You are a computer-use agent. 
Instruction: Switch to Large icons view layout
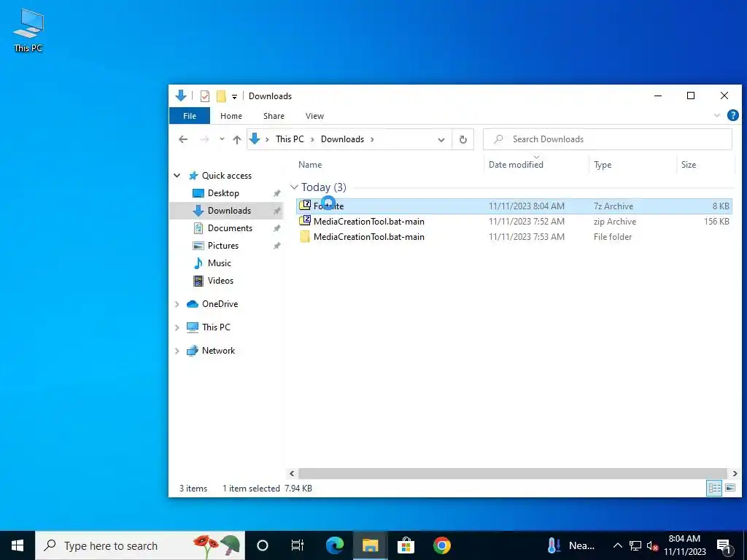pos(729,488)
